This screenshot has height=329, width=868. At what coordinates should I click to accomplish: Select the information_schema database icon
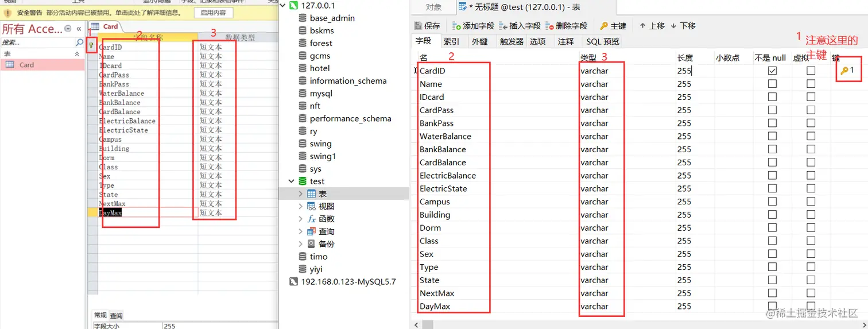pyautogui.click(x=303, y=81)
